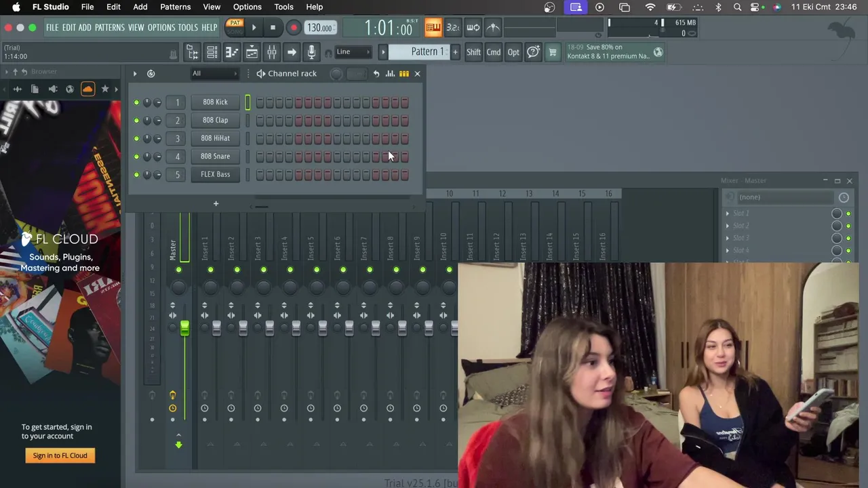Open macOS Help menu
Viewport: 868px width, 488px height.
point(314,7)
